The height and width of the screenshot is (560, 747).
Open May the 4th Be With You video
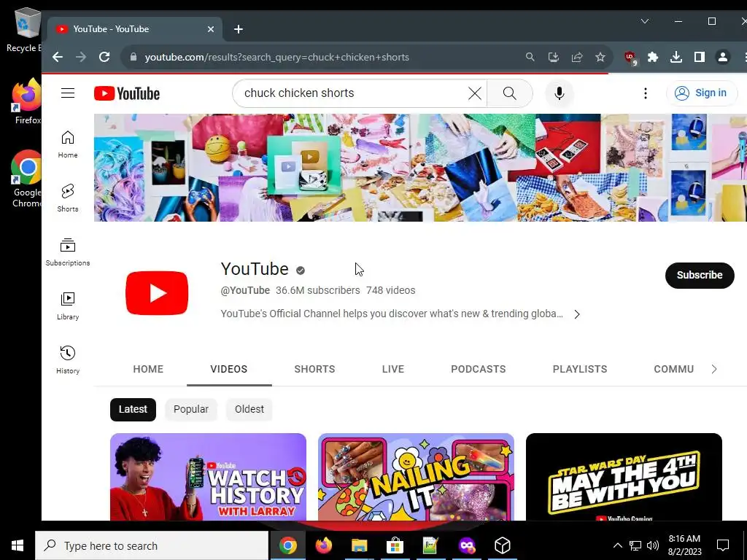pos(624,477)
